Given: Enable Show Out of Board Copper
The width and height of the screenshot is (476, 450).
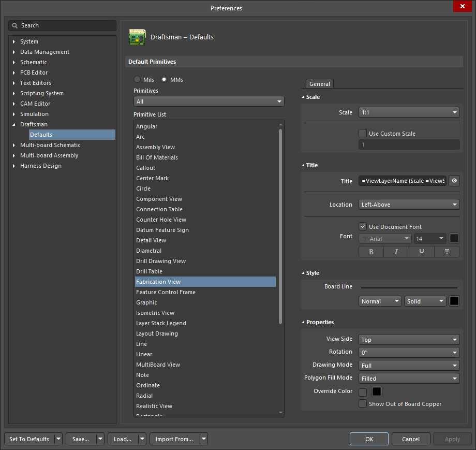Looking at the screenshot, I should [363, 403].
